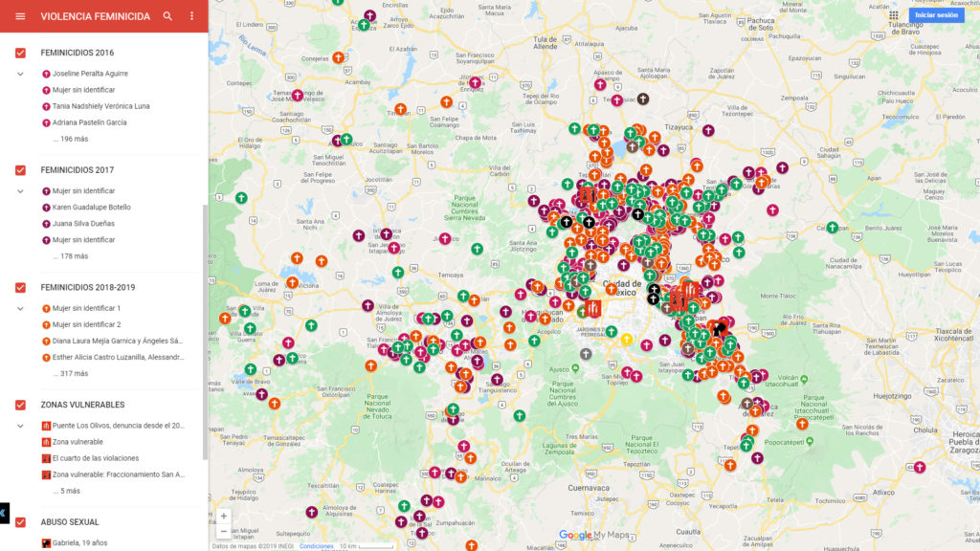The image size is (980, 551).
Task: Click the pink marker near Tizayuca
Action: [708, 130]
